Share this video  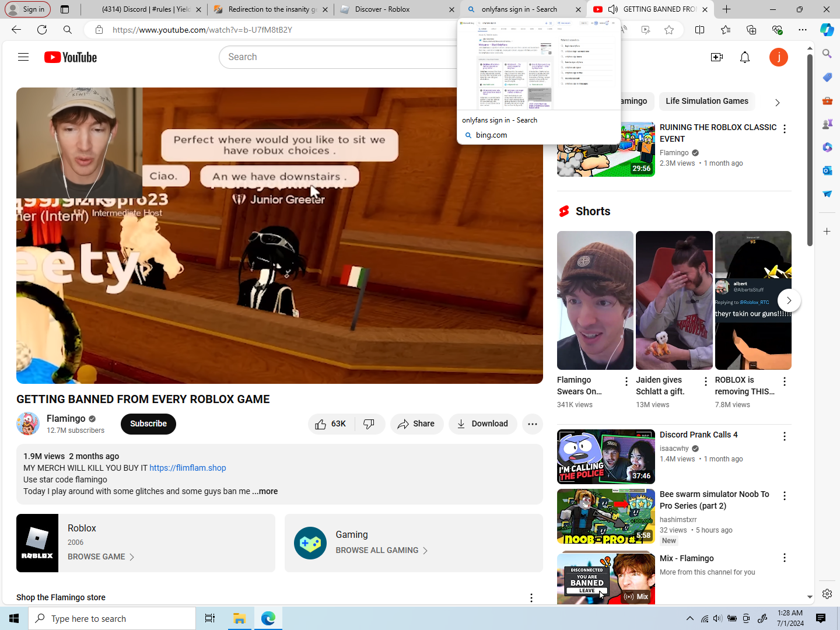[x=416, y=424]
